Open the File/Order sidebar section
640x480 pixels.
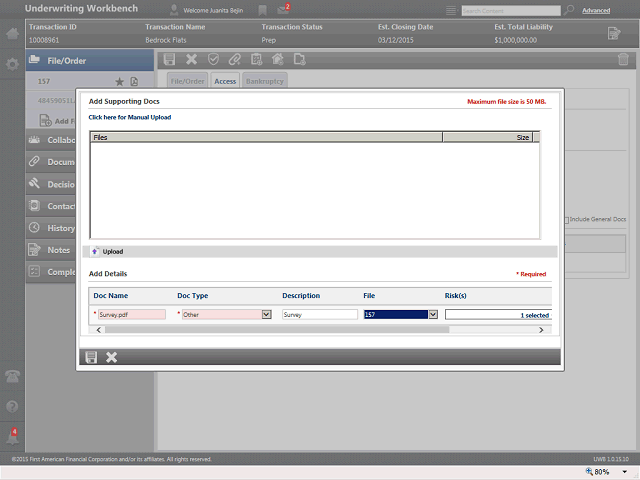click(90, 60)
